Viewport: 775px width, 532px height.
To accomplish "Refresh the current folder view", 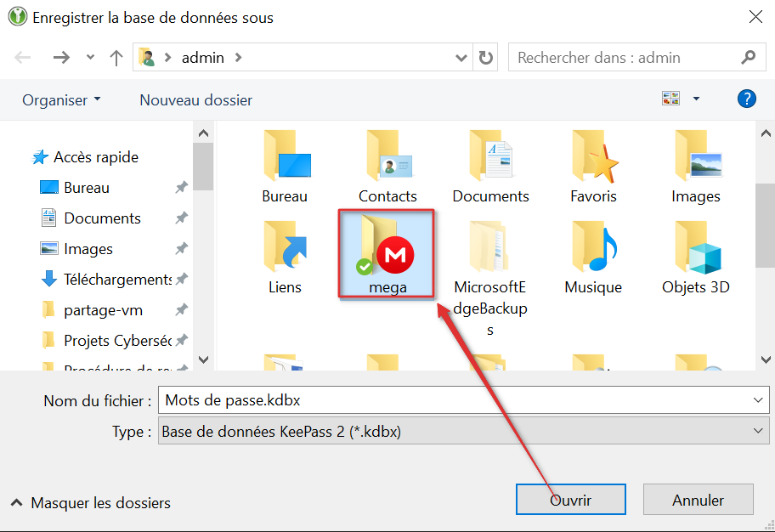I will point(486,58).
